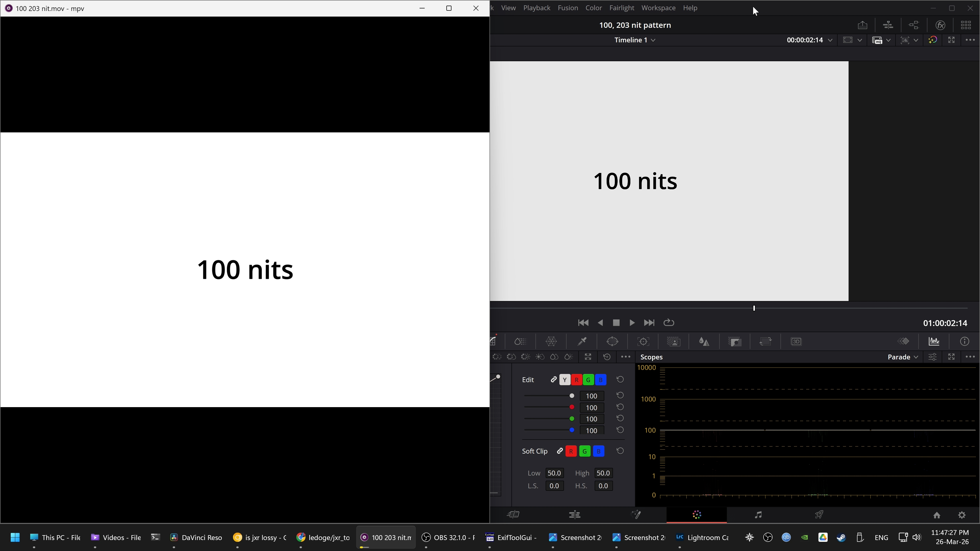Image resolution: width=980 pixels, height=551 pixels.
Task: Open the Workspace menu
Action: point(658,8)
